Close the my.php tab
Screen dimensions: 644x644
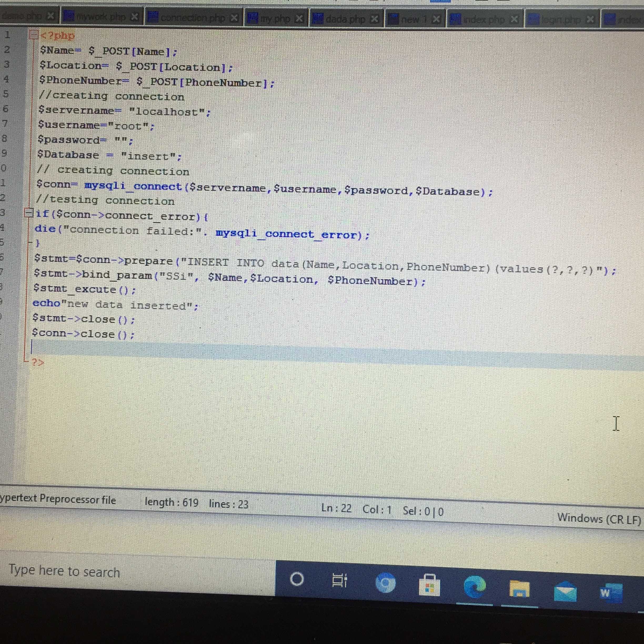click(x=299, y=18)
